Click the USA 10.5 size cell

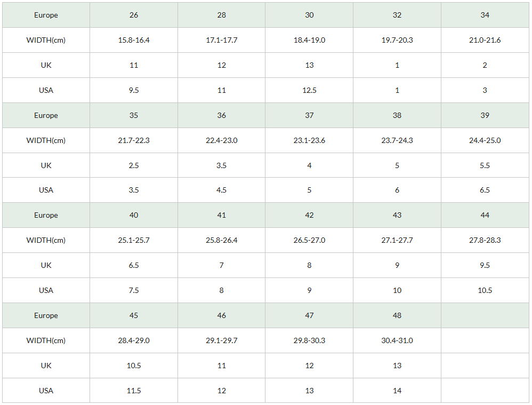[x=485, y=290]
